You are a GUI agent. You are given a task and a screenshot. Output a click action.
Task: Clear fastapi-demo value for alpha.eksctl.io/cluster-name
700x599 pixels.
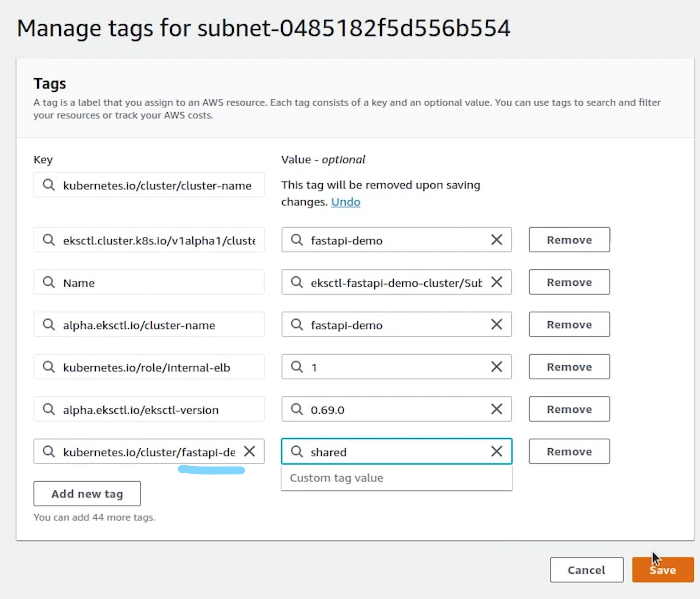497,324
